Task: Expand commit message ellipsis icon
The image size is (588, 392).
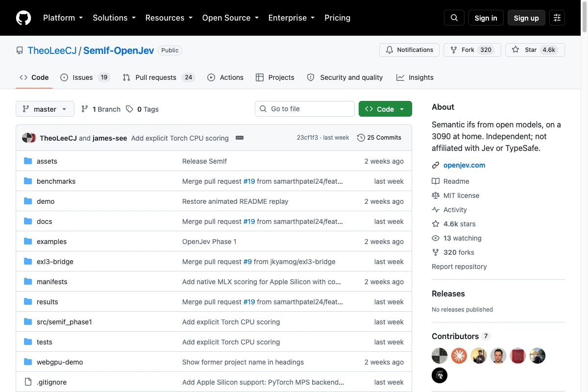Action: point(240,138)
